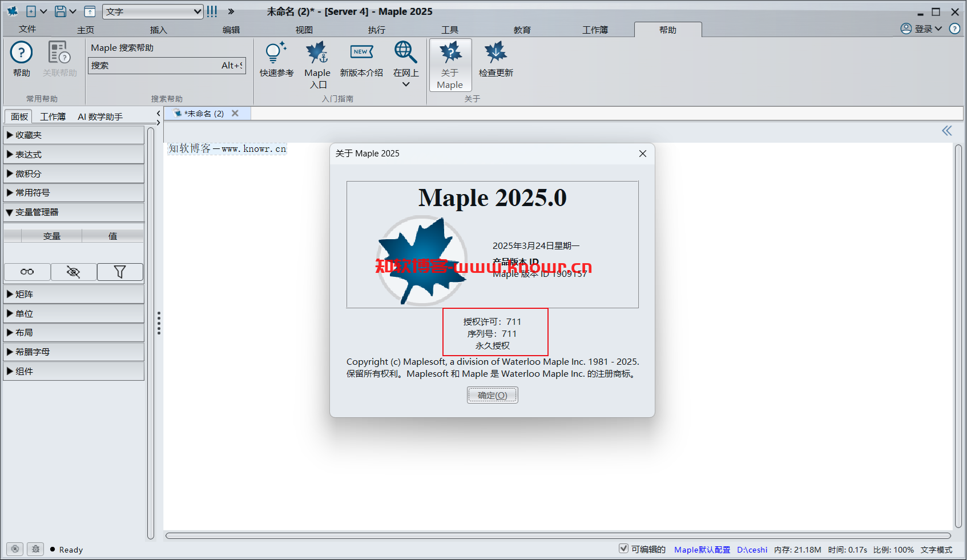967x560 pixels.
Task: Click the Zoom (比例: 100%) status entry
Action: click(x=893, y=550)
